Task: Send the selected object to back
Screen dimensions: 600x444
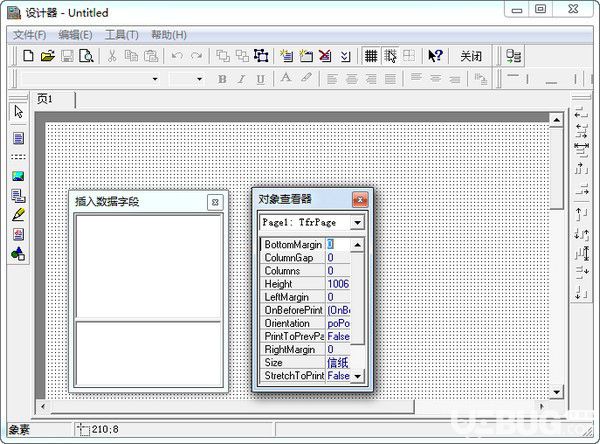Action: coord(242,56)
